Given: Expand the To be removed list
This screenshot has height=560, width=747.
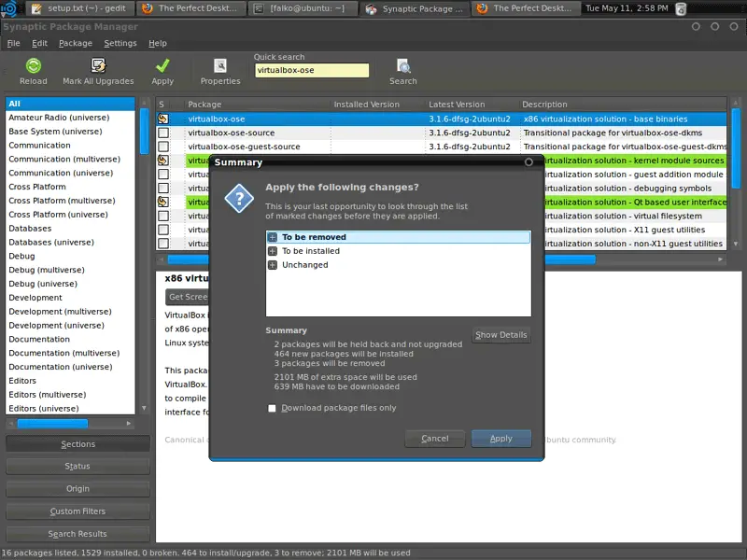Looking at the screenshot, I should pos(273,237).
